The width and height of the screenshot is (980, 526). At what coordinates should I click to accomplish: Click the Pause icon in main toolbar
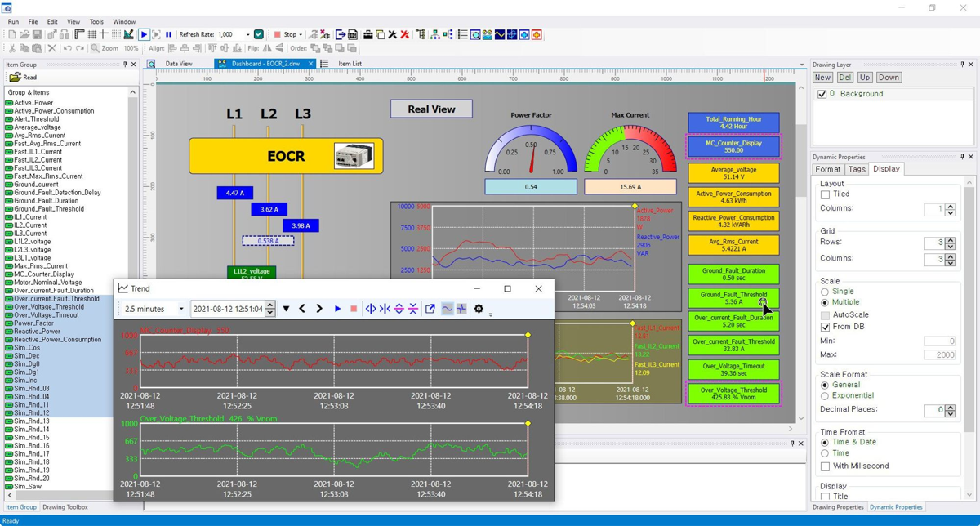pyautogui.click(x=169, y=34)
